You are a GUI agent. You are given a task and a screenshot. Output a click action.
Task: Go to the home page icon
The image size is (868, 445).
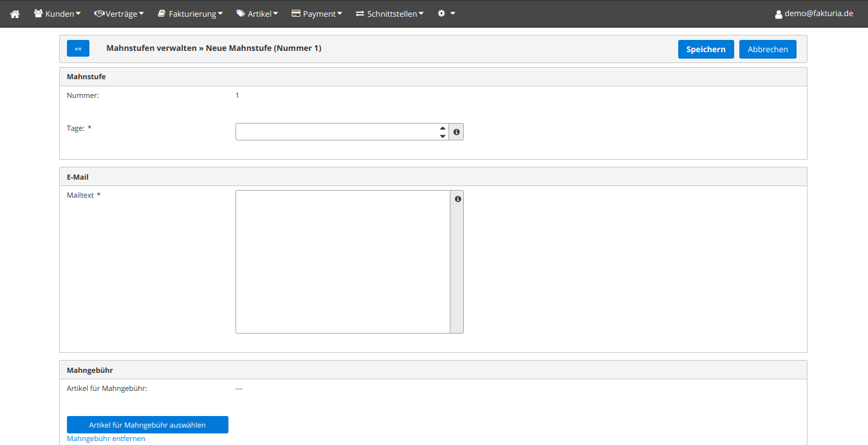(15, 14)
